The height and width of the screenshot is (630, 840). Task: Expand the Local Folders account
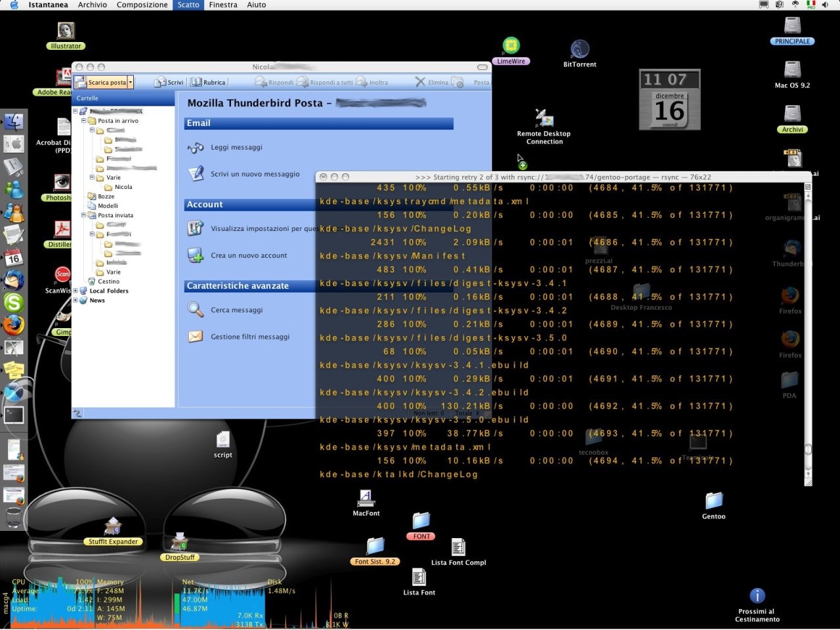point(75,291)
